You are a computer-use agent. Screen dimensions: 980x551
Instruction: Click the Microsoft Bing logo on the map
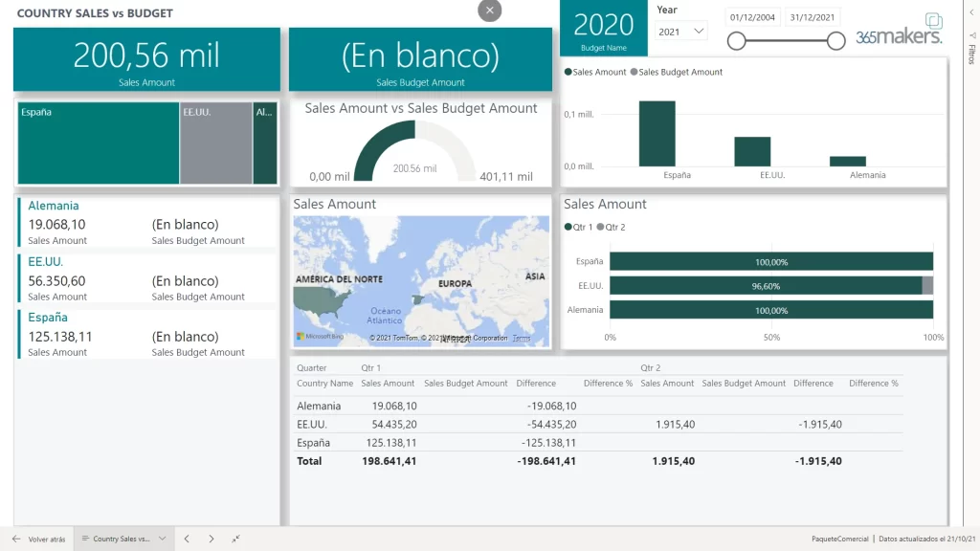(x=320, y=337)
